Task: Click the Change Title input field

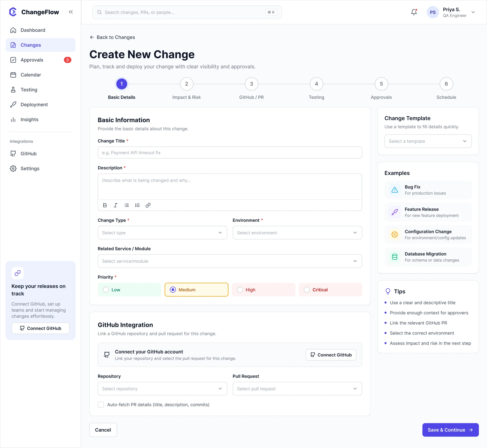Action: click(230, 152)
